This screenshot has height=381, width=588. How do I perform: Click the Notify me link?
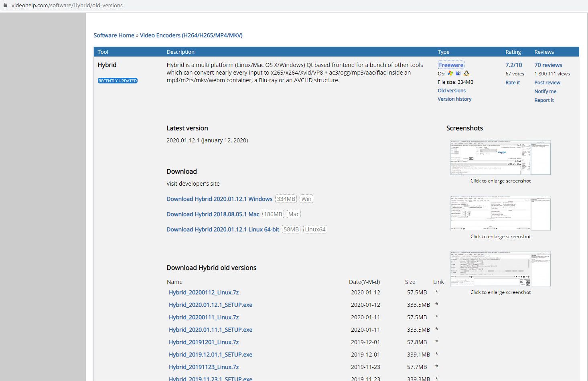tap(545, 91)
